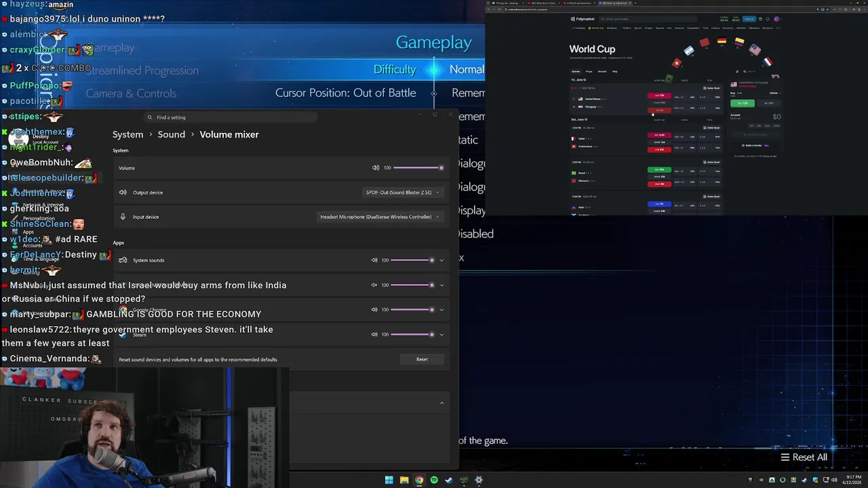Mute Steam in volume mixer
Screen dimensions: 868x488
(374, 334)
